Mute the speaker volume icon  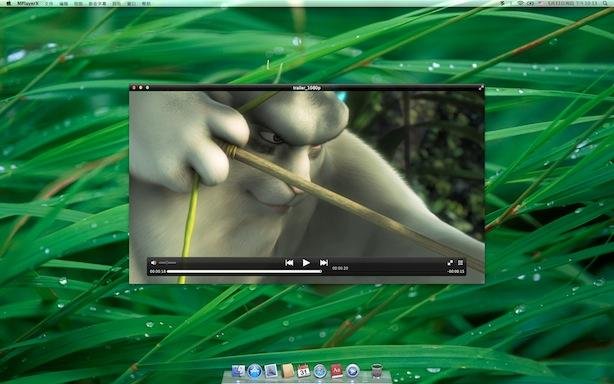point(154,263)
